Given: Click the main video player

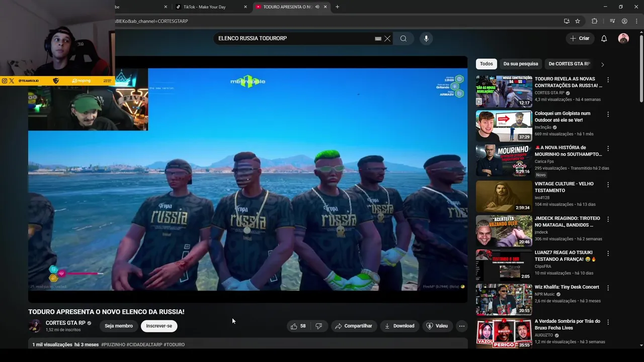Looking at the screenshot, I should tap(248, 179).
